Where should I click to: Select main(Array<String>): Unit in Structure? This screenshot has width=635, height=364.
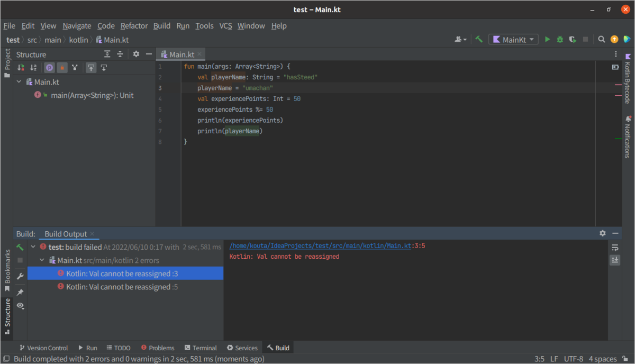pyautogui.click(x=92, y=95)
